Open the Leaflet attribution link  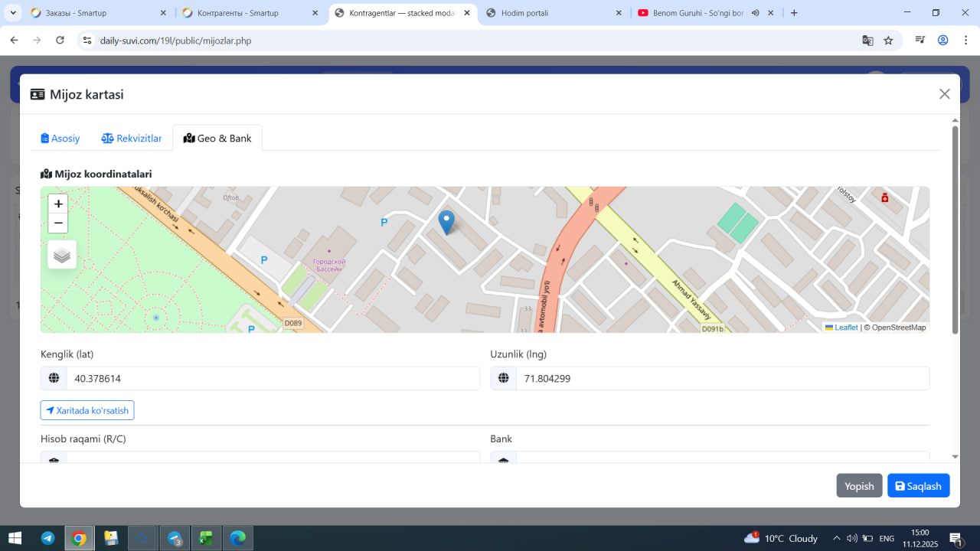(x=845, y=328)
